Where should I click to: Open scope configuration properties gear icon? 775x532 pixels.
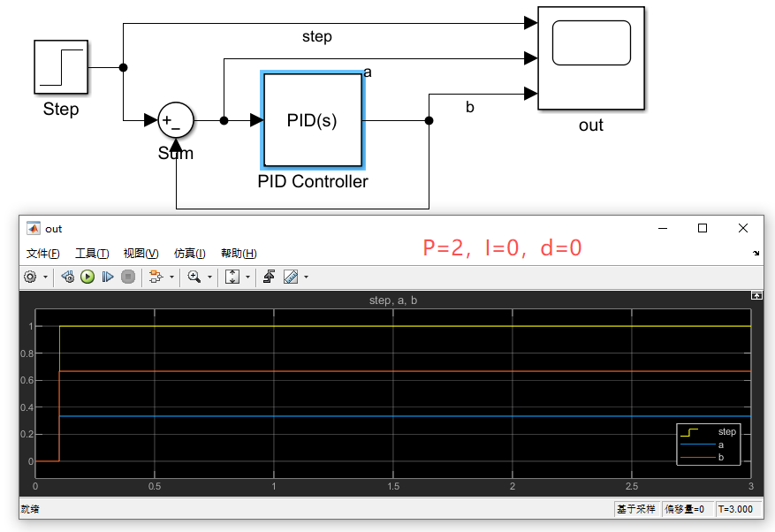click(30, 277)
